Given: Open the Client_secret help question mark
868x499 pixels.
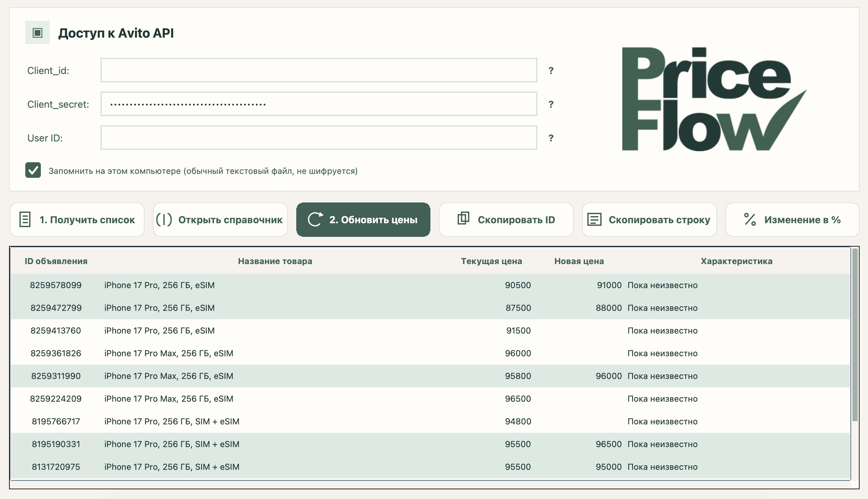Looking at the screenshot, I should pos(551,104).
